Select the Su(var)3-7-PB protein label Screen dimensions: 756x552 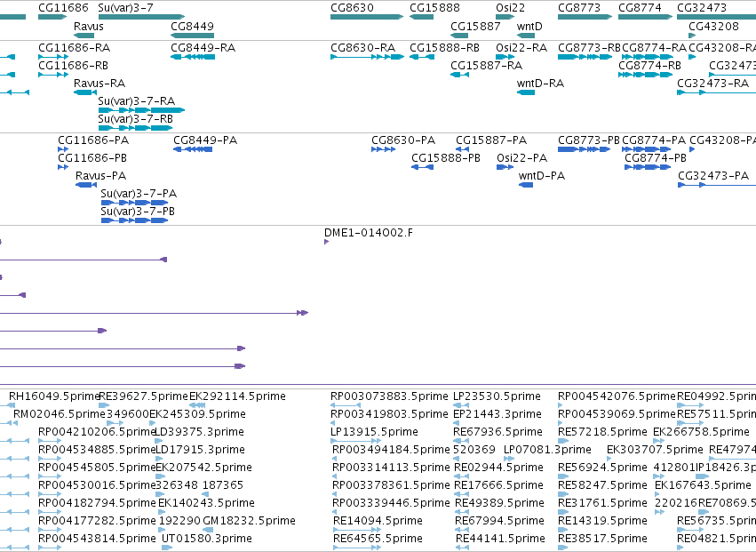pyautogui.click(x=138, y=212)
